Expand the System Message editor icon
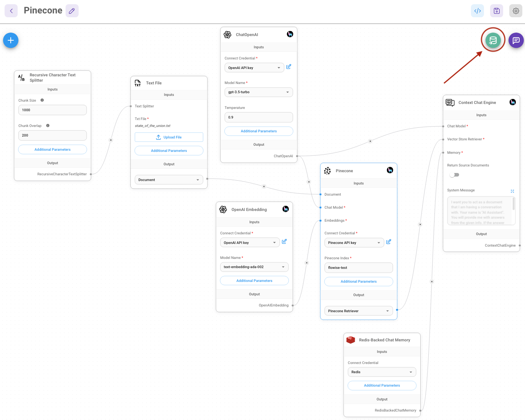The height and width of the screenshot is (420, 525). pyautogui.click(x=512, y=191)
